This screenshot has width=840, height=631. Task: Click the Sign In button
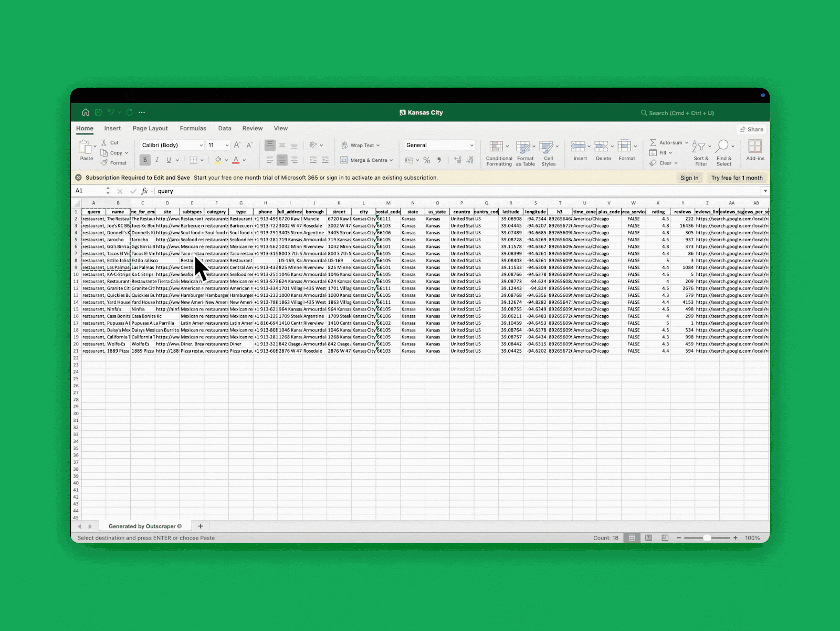690,178
